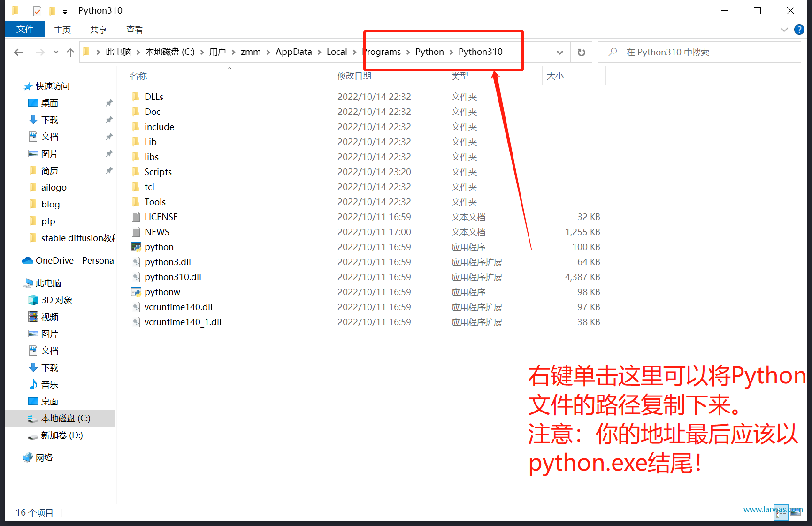Open 3D 对象 in the sidebar
812x526 pixels.
(56, 300)
